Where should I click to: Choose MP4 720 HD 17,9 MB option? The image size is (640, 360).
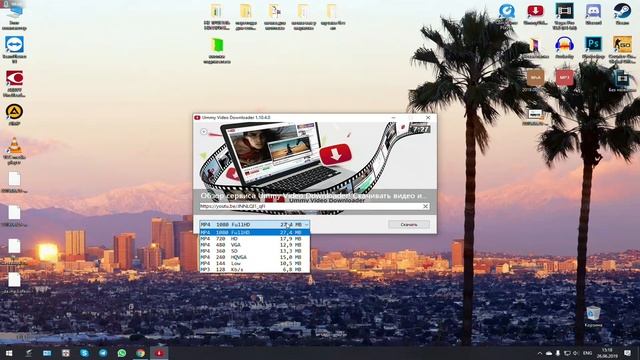(x=254, y=238)
